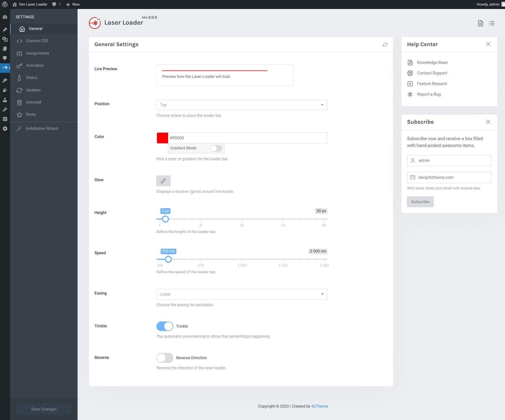Open the Feature Request link

pyautogui.click(x=432, y=84)
